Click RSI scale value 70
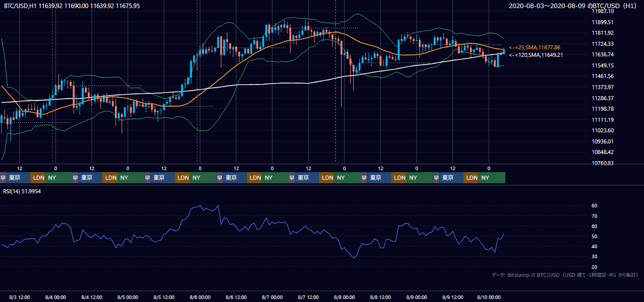Screen dimensions: 644x302 coord(595,216)
